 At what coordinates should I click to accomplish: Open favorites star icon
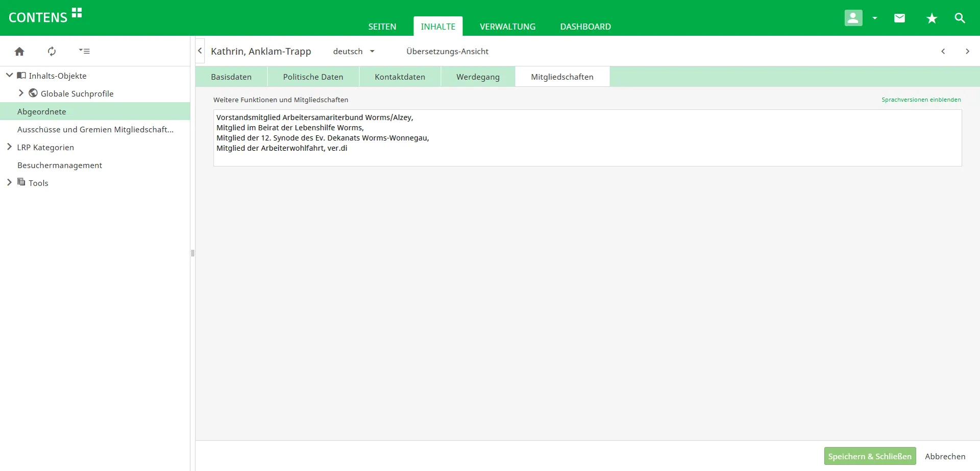[932, 18]
